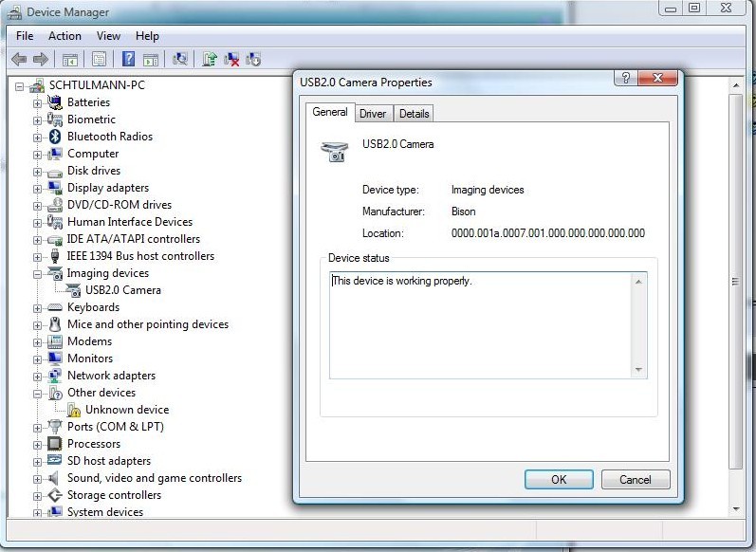Screen dimensions: 756x552
Task: Collapse the Other devices node
Action: [37, 394]
